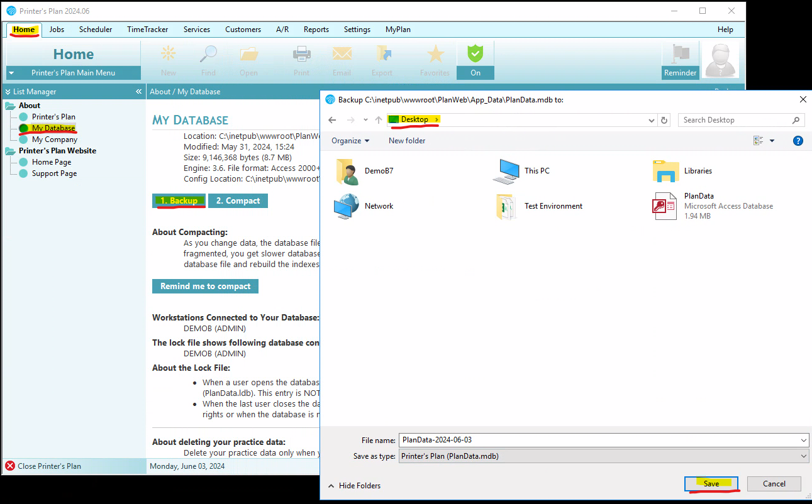Viewport: 812px width, 504px height.
Task: Open the Services menu
Action: 197,30
